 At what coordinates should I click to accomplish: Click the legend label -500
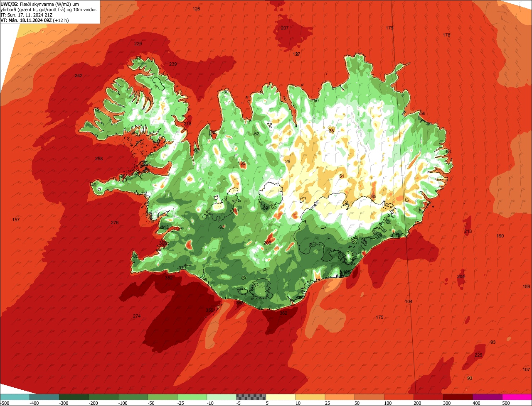click(5, 403)
